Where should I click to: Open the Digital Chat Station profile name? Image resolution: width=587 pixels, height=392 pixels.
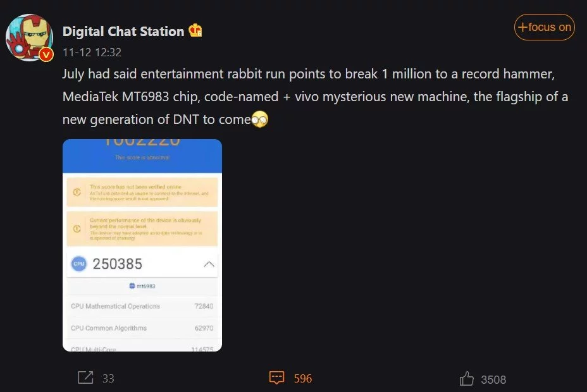(x=123, y=31)
